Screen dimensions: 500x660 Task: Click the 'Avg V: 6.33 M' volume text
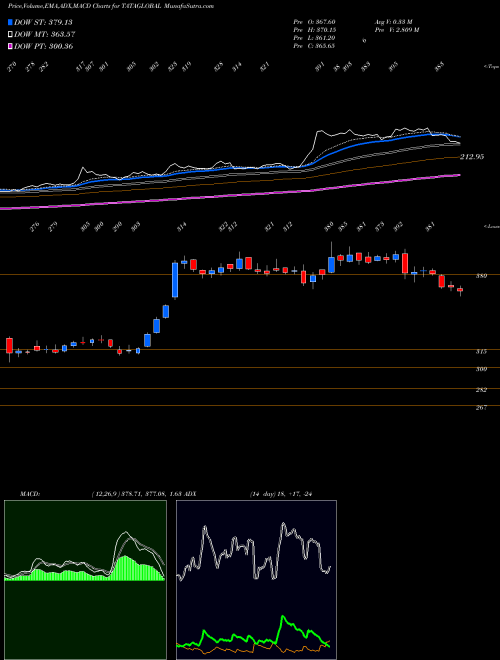click(394, 22)
